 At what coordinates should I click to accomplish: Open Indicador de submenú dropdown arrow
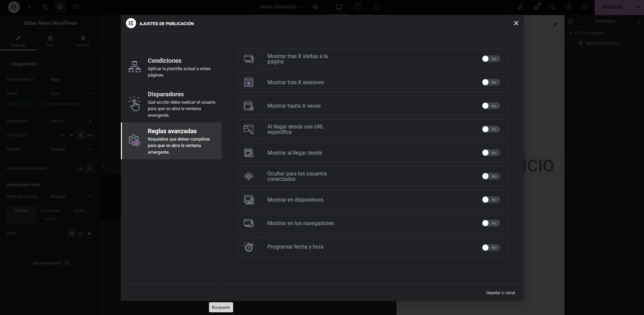(x=89, y=169)
